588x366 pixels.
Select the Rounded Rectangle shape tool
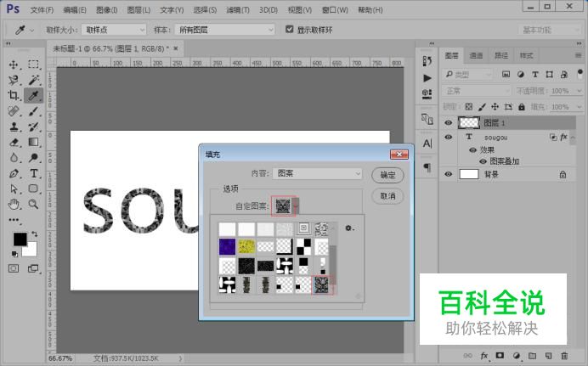point(33,189)
